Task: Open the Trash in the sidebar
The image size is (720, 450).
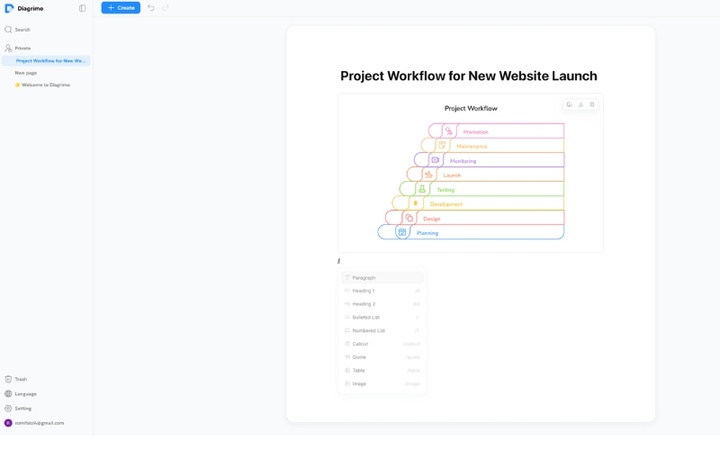Action: 21,379
